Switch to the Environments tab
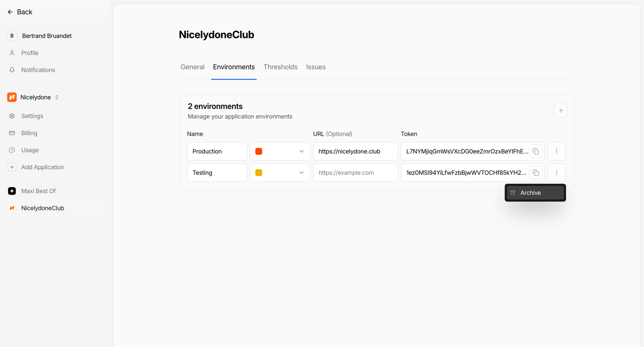 pos(234,67)
